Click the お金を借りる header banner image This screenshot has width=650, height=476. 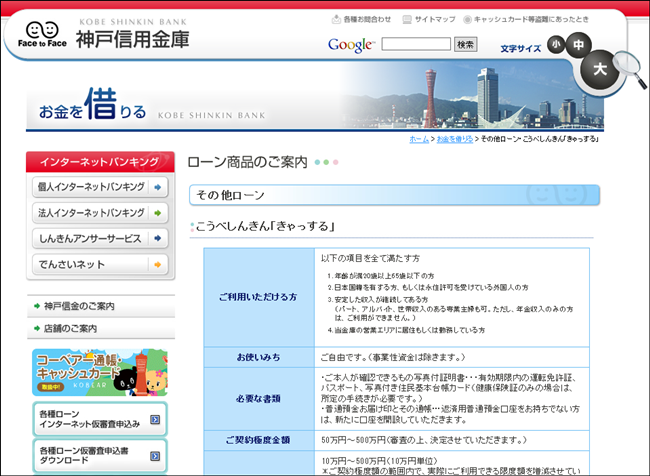(x=315, y=96)
